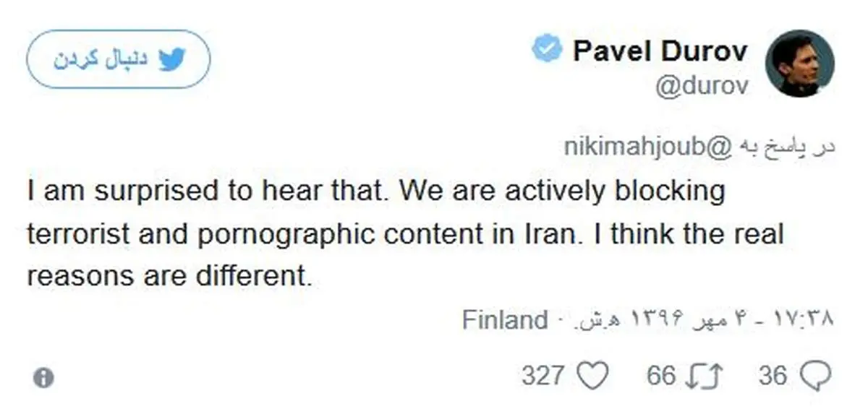Click the @durov handle

pos(701,86)
